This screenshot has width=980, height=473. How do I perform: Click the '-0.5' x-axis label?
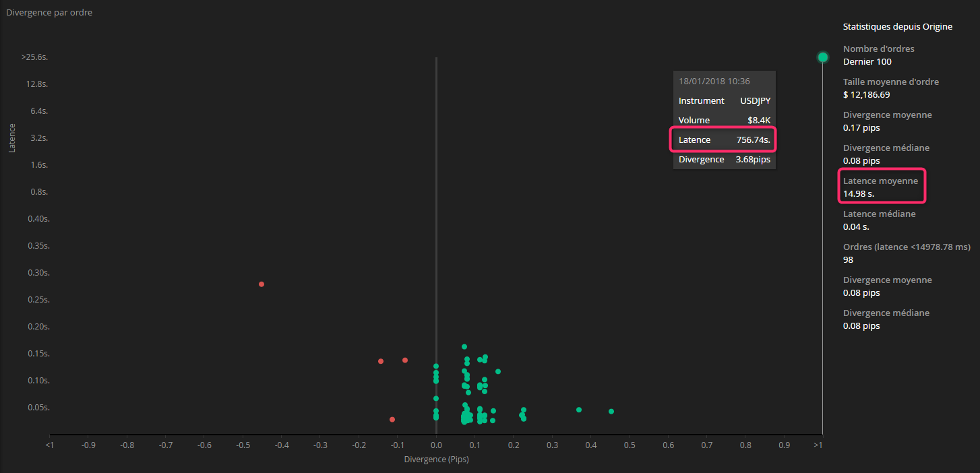pos(243,445)
